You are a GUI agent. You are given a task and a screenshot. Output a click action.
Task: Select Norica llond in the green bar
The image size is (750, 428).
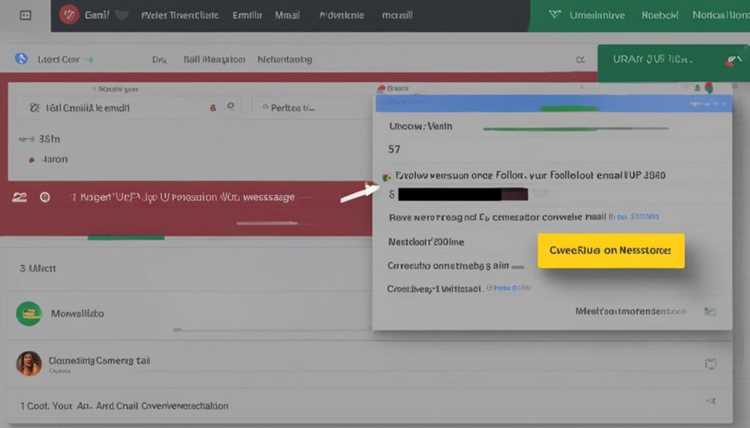tap(721, 15)
